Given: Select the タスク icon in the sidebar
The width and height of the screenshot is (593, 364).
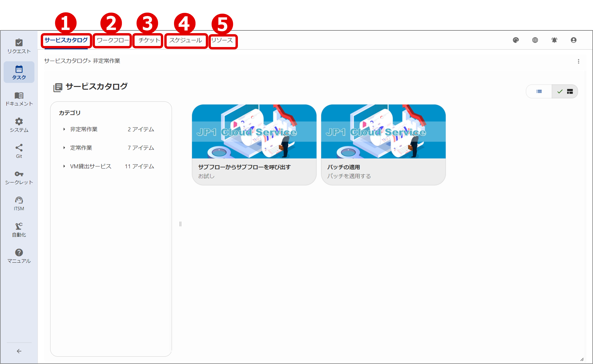Looking at the screenshot, I should [19, 71].
